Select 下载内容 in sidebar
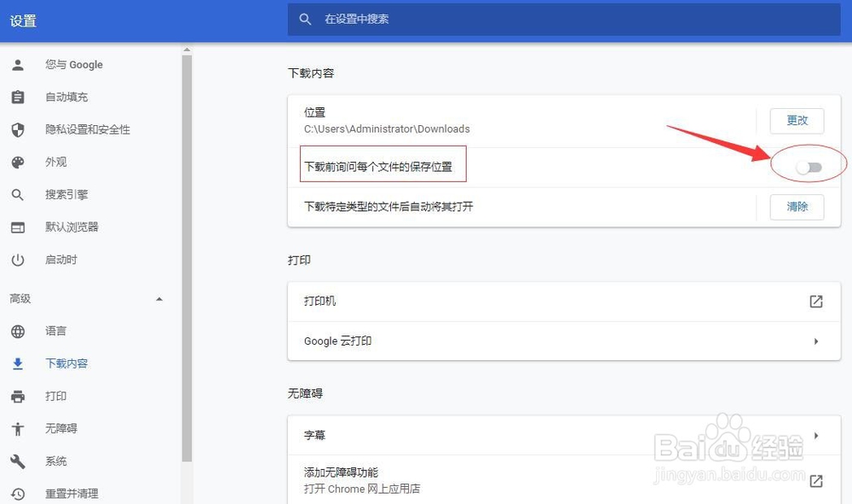Image resolution: width=852 pixels, height=504 pixels. (66, 364)
